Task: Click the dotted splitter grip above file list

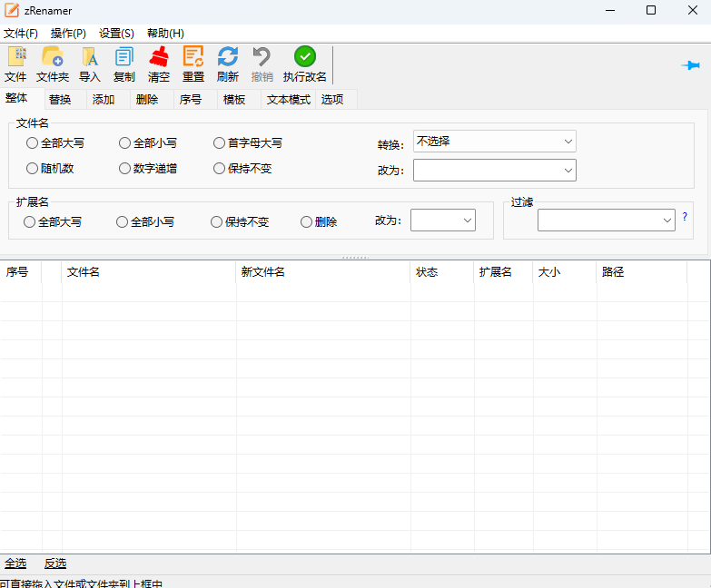Action: (x=356, y=258)
